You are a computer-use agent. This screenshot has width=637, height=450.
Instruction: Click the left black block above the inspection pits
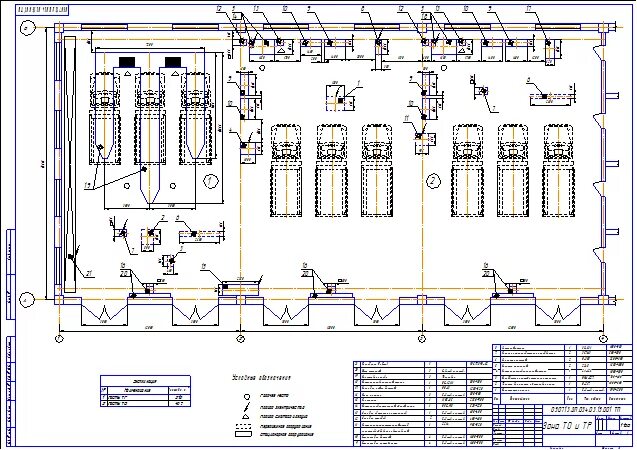pos(127,62)
